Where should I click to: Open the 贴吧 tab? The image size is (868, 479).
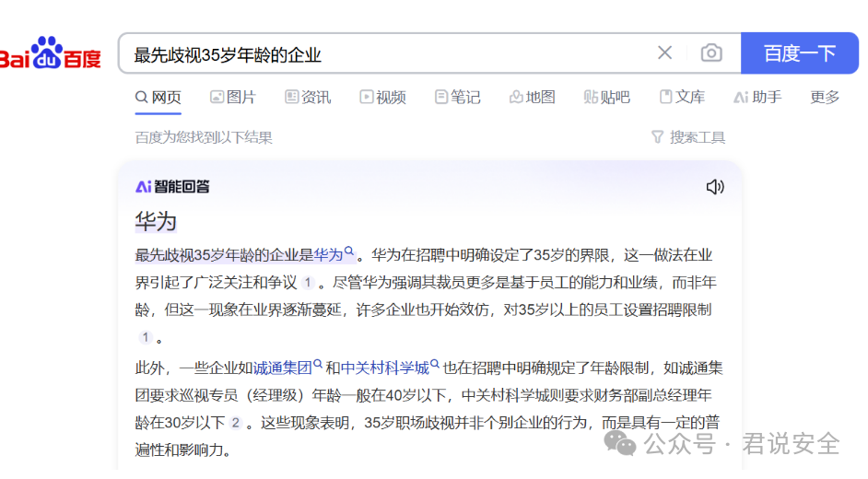coord(606,98)
